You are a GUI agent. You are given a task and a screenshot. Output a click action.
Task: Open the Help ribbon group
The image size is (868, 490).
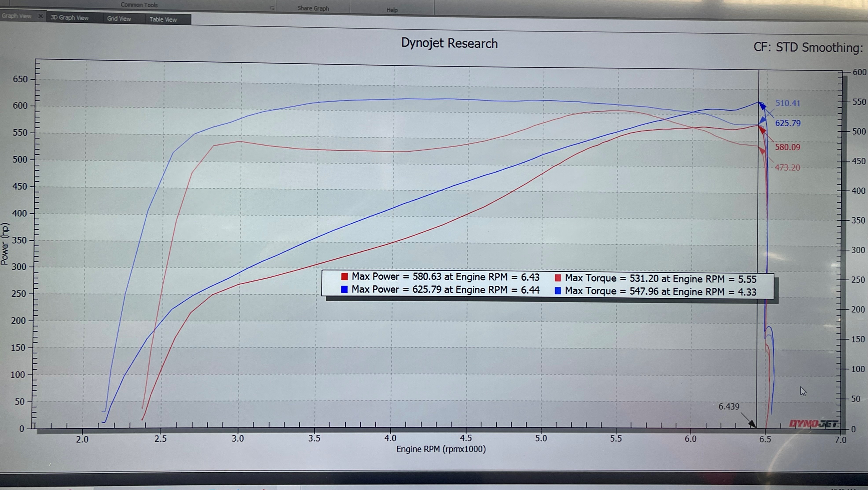coord(392,10)
